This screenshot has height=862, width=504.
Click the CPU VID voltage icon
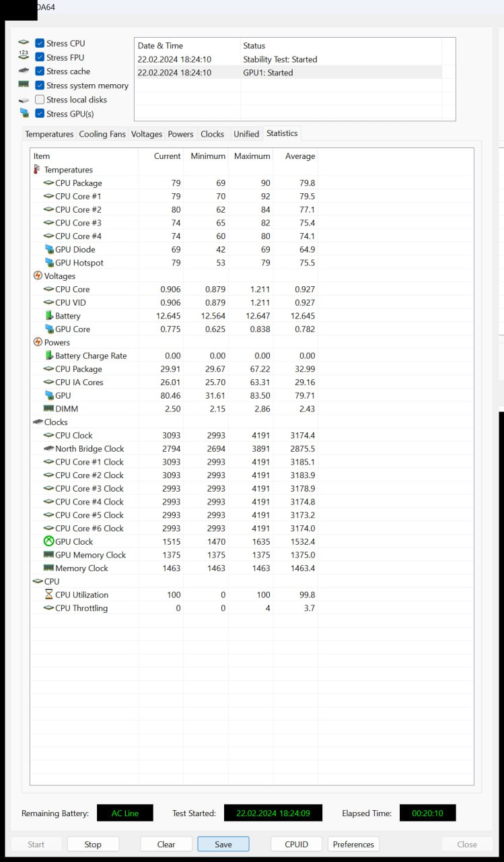pos(48,302)
